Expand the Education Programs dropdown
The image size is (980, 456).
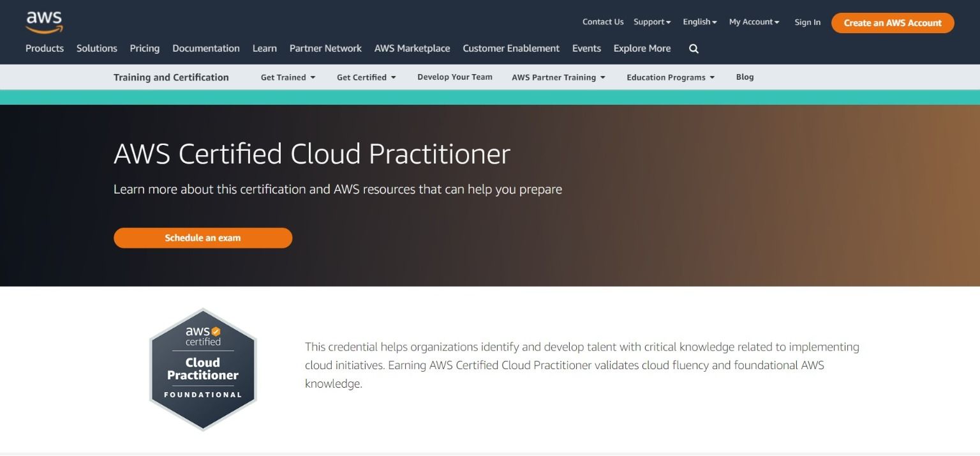tap(670, 77)
